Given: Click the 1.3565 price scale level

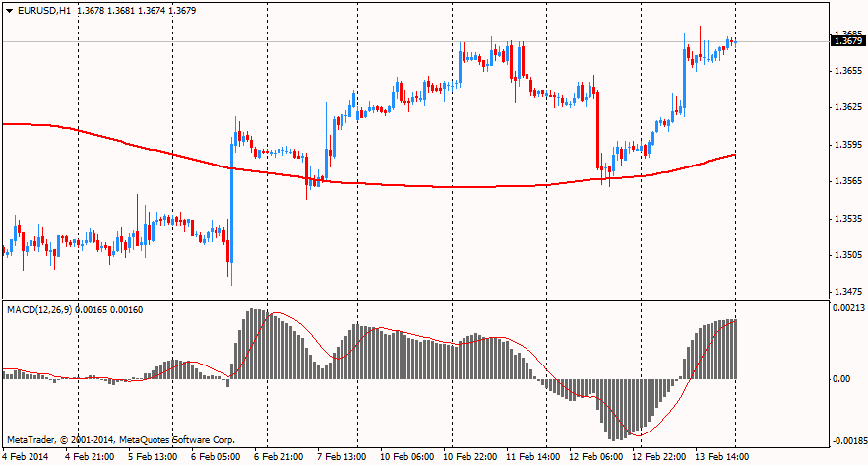Looking at the screenshot, I should (847, 181).
